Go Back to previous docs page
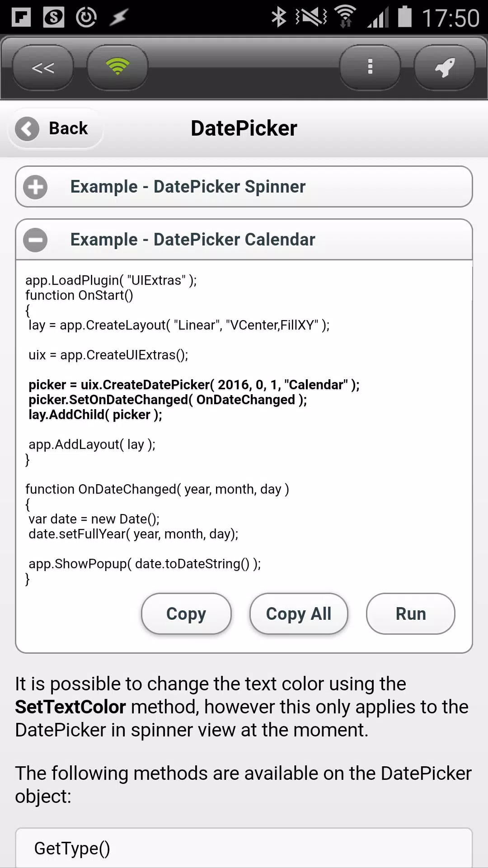Image resolution: width=488 pixels, height=868 pixels. pos(55,128)
